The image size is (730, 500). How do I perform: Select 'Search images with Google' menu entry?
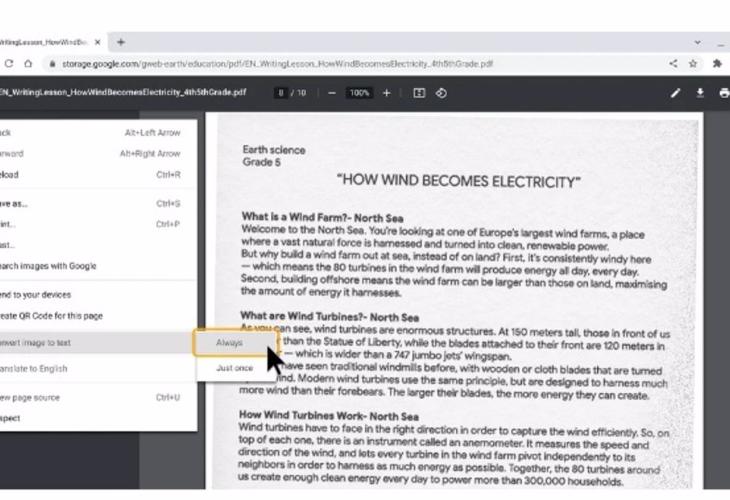click(x=50, y=266)
